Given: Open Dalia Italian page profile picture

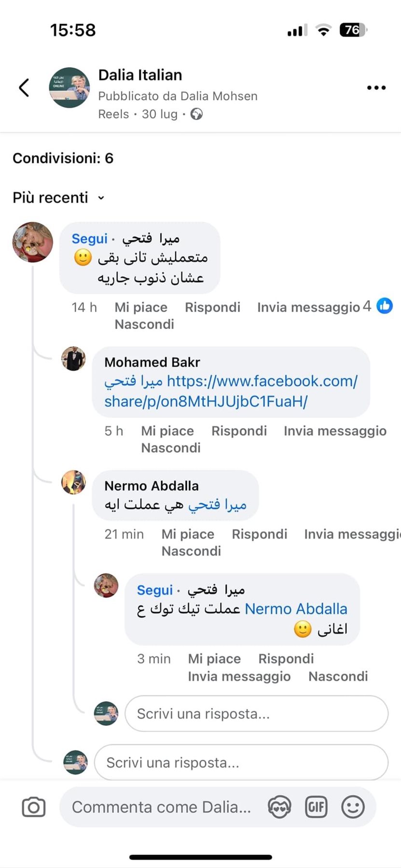Looking at the screenshot, I should tap(69, 87).
